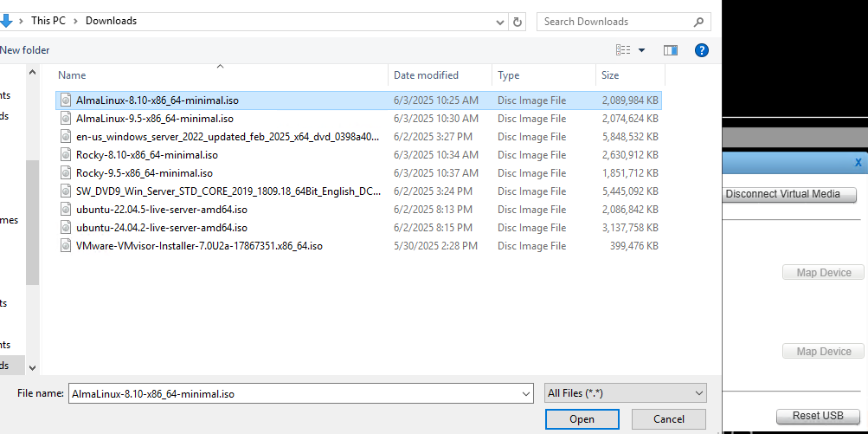Toggle the preview pane icon

pos(671,50)
